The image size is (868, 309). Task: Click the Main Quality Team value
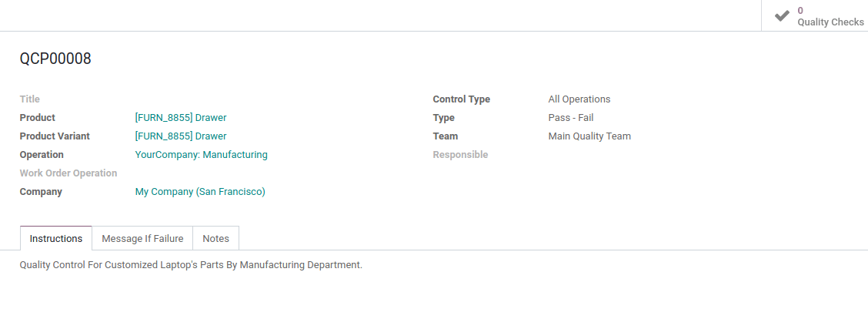click(589, 136)
